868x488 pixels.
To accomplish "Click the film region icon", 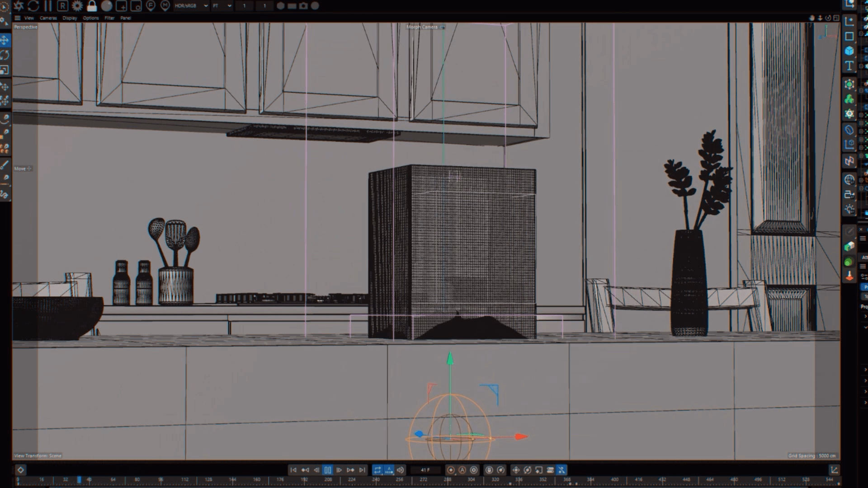I will click(136, 6).
